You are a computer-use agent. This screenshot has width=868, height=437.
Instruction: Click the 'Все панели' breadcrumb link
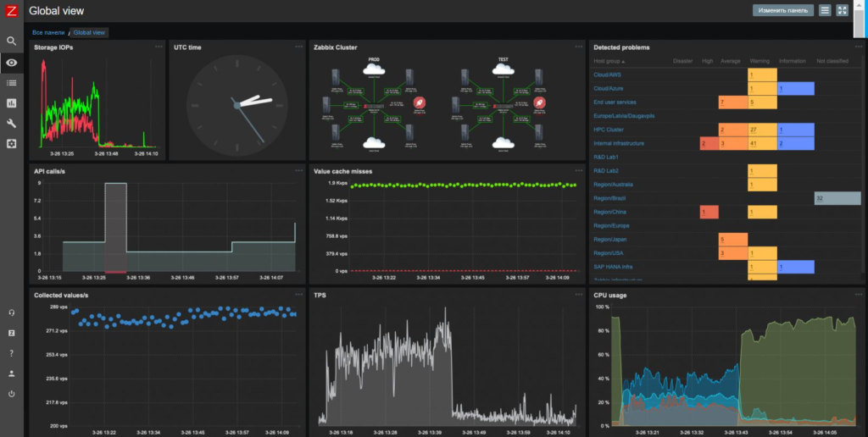(x=48, y=33)
